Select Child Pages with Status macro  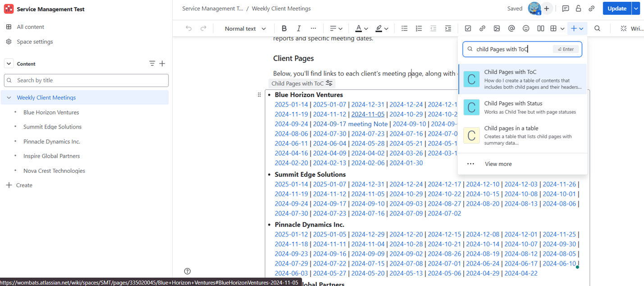click(x=514, y=107)
